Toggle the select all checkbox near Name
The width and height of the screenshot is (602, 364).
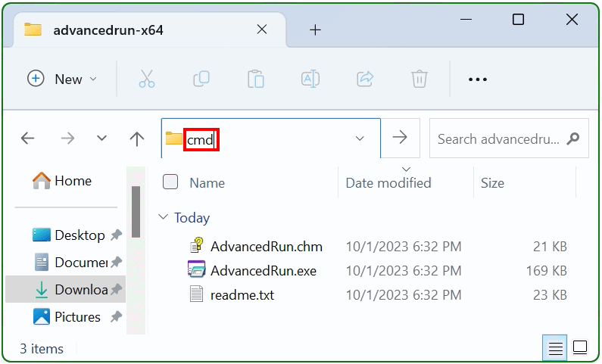point(171,182)
